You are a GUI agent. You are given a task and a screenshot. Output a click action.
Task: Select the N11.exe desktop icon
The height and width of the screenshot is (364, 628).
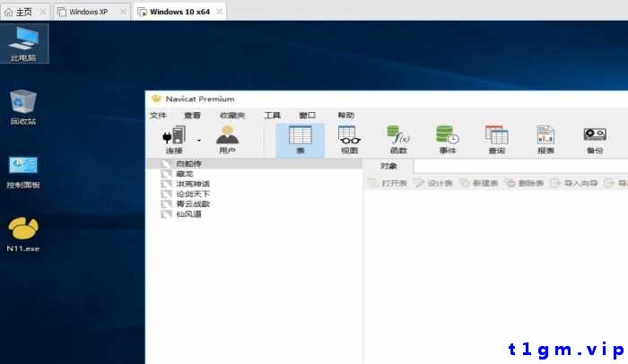tap(23, 234)
